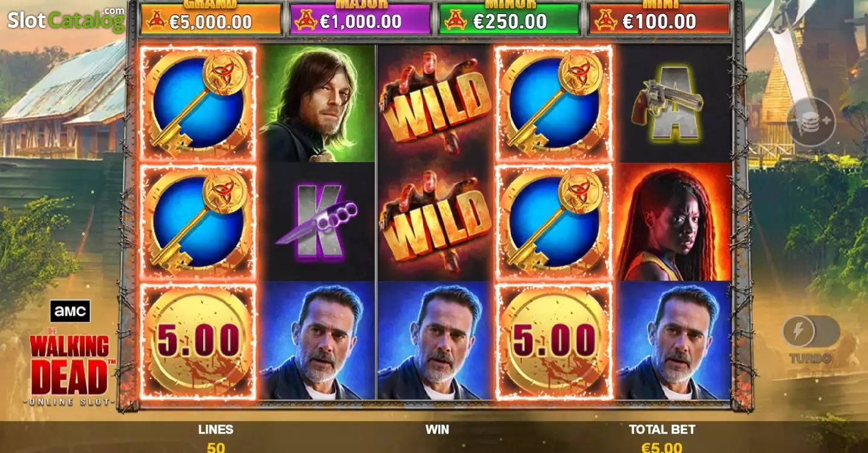Click the AMC logo badge
This screenshot has width=868, height=453.
coord(70,311)
